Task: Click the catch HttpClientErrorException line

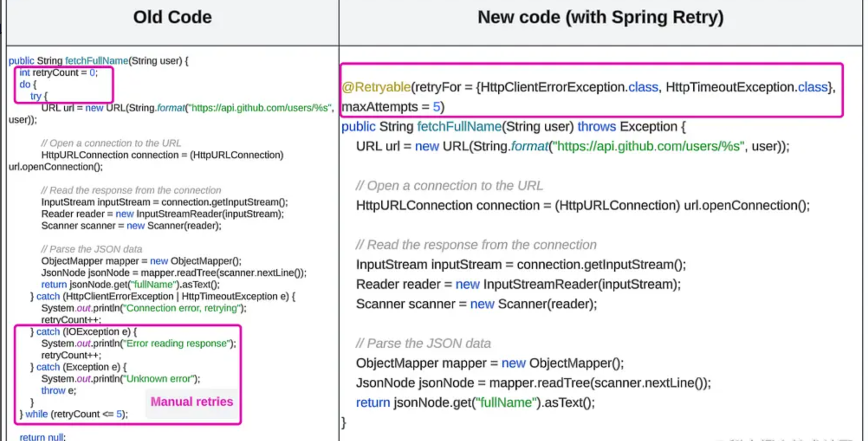Action: tap(163, 296)
